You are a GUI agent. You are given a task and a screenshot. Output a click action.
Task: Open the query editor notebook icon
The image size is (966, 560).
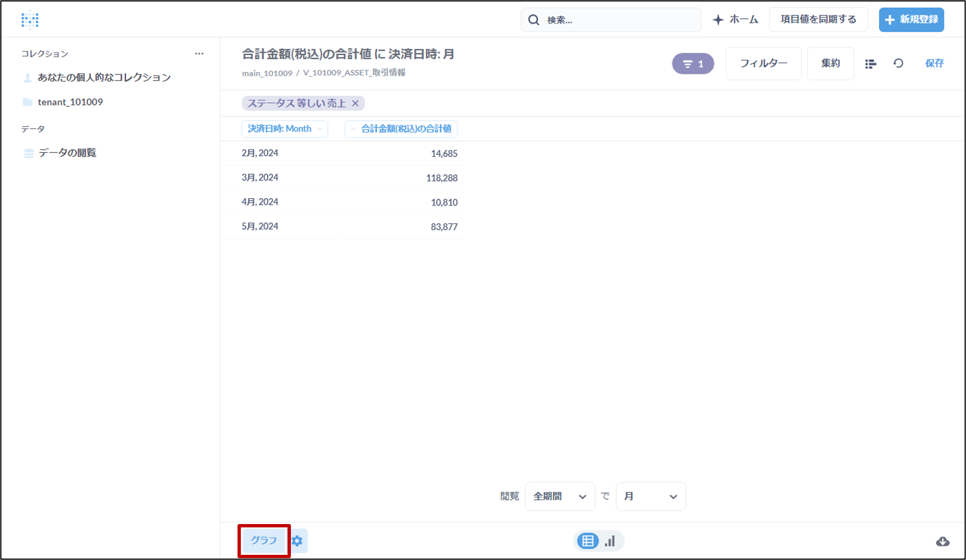tap(870, 64)
